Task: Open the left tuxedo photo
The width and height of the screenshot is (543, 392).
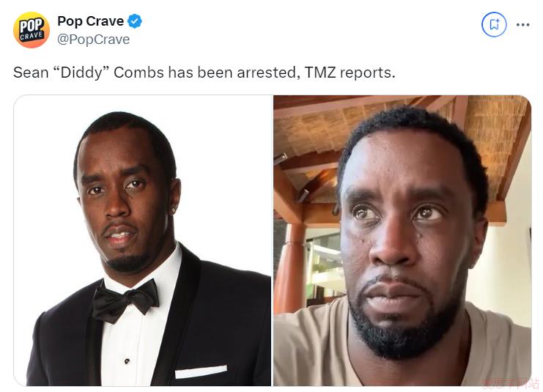Action: point(142,240)
